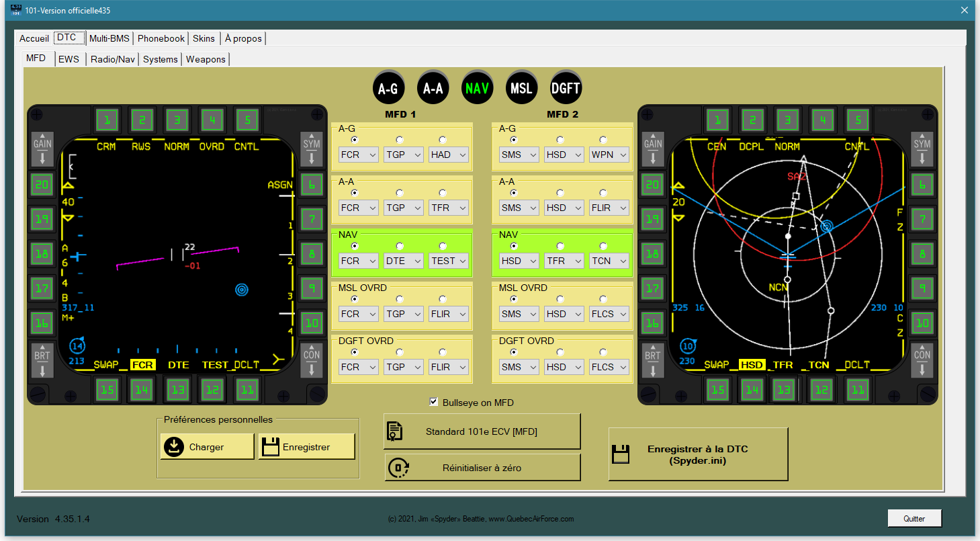Click Enregistrer à la DTC (Spyder.ini)

coord(698,454)
